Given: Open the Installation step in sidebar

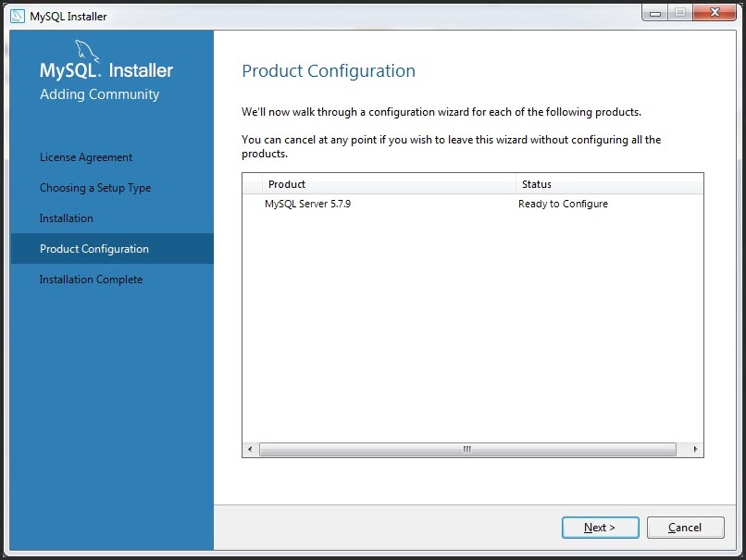Looking at the screenshot, I should pos(66,218).
